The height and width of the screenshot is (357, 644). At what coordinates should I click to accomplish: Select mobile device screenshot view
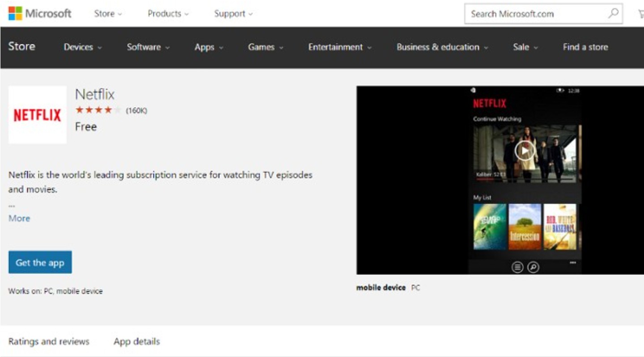coord(381,288)
